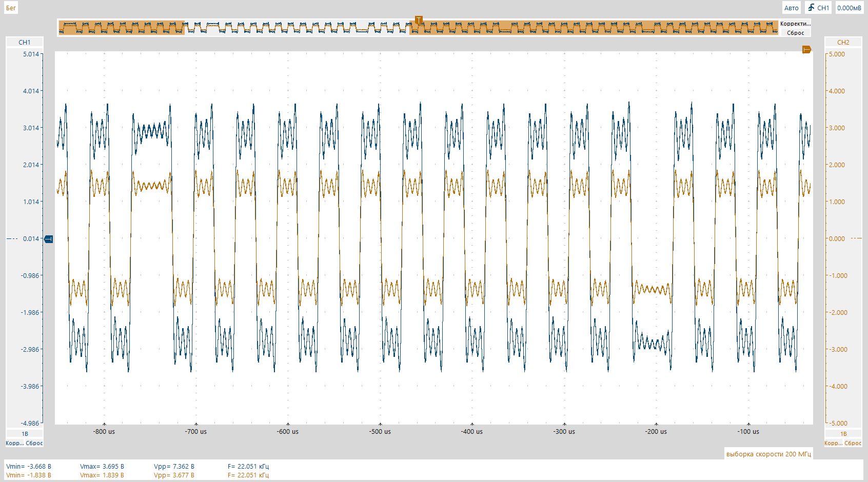This screenshot has height=482, width=868.
Task: Click the orange CH2 level marker at top right
Action: 807,50
